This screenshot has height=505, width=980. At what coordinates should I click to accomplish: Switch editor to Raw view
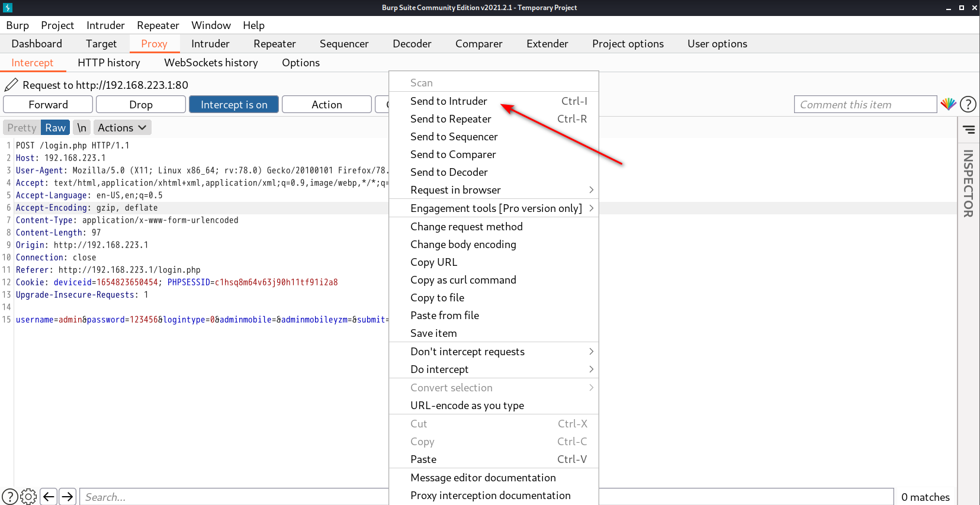coord(55,128)
